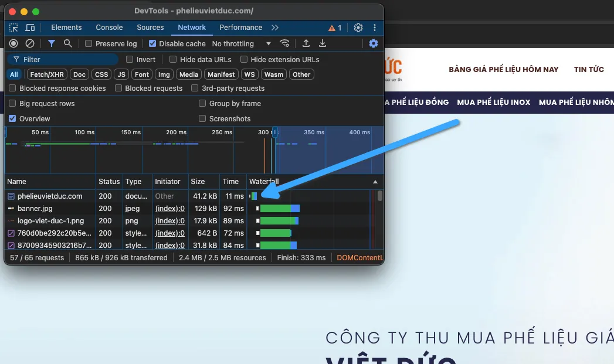
Task: Import HAR file upload icon
Action: [306, 43]
